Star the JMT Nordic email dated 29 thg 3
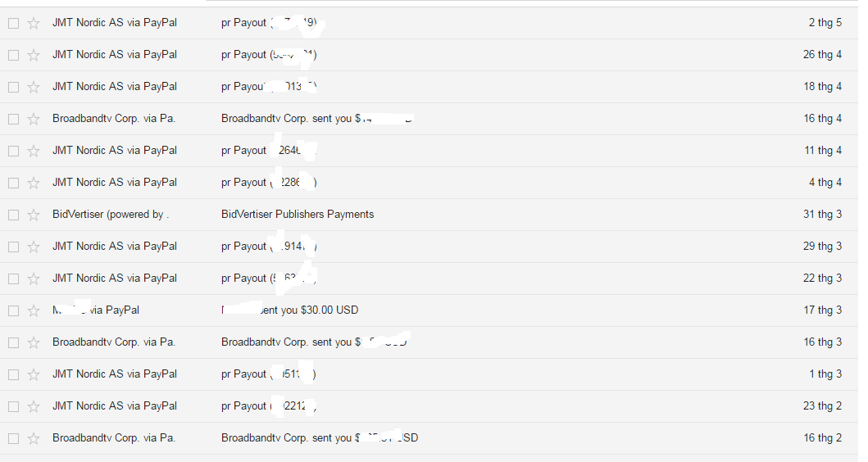This screenshot has height=462, width=868. click(x=34, y=247)
